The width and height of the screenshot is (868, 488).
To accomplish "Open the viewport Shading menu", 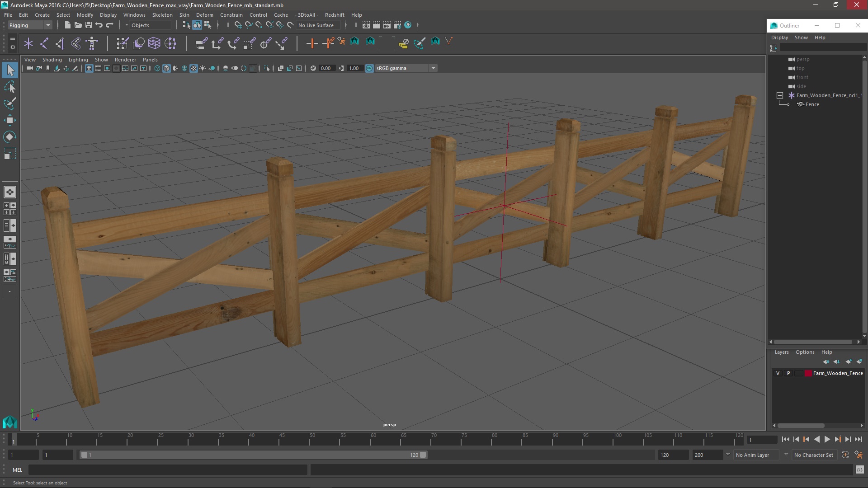I will [x=52, y=60].
